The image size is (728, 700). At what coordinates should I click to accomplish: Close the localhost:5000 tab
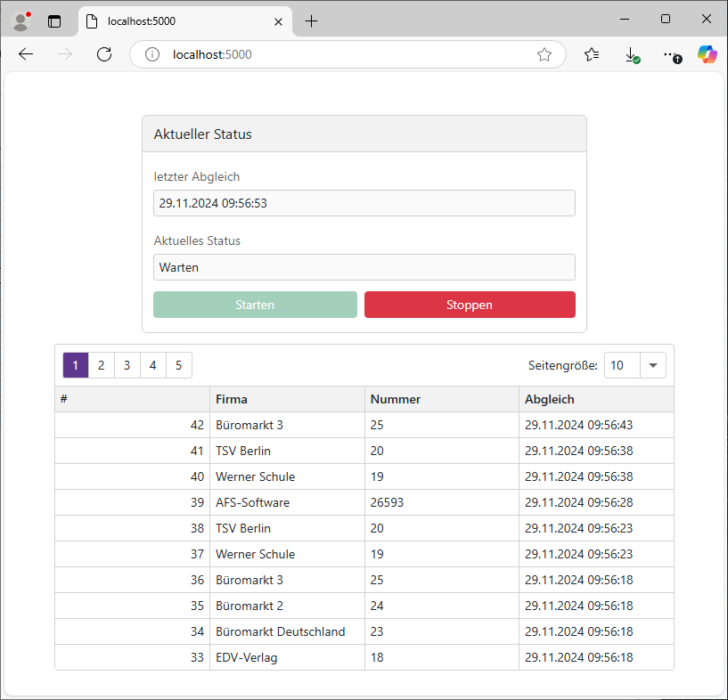[278, 21]
